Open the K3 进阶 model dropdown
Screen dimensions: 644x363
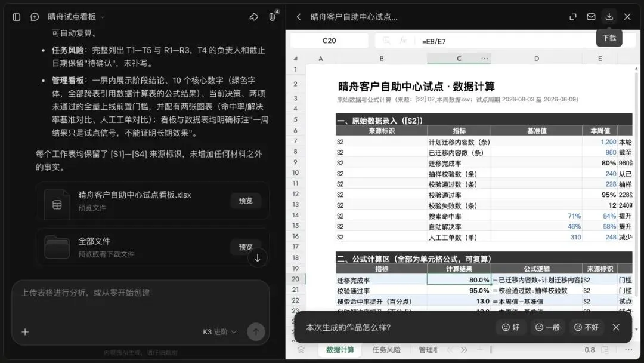point(219,332)
